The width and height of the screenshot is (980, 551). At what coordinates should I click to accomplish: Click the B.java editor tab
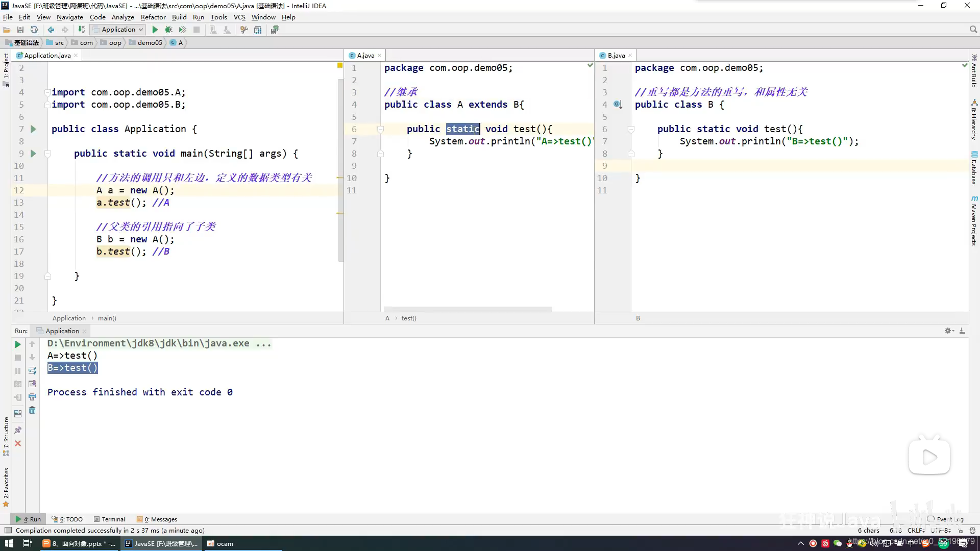pos(617,55)
